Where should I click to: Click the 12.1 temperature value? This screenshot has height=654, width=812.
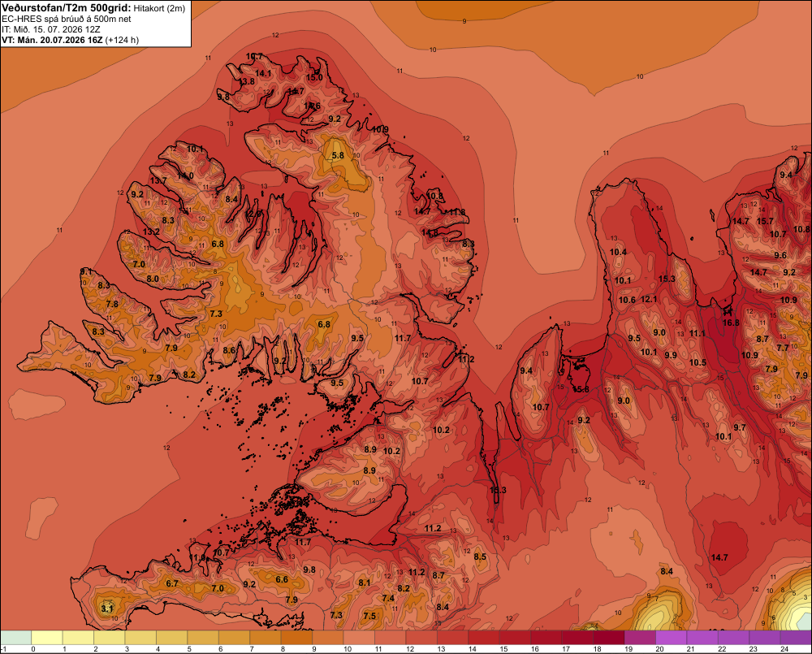click(x=649, y=300)
